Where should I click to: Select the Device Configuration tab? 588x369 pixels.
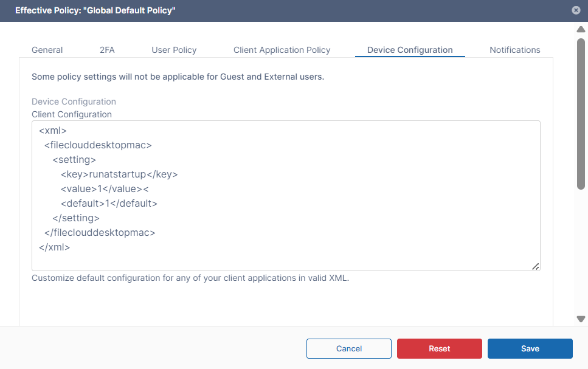pyautogui.click(x=410, y=50)
